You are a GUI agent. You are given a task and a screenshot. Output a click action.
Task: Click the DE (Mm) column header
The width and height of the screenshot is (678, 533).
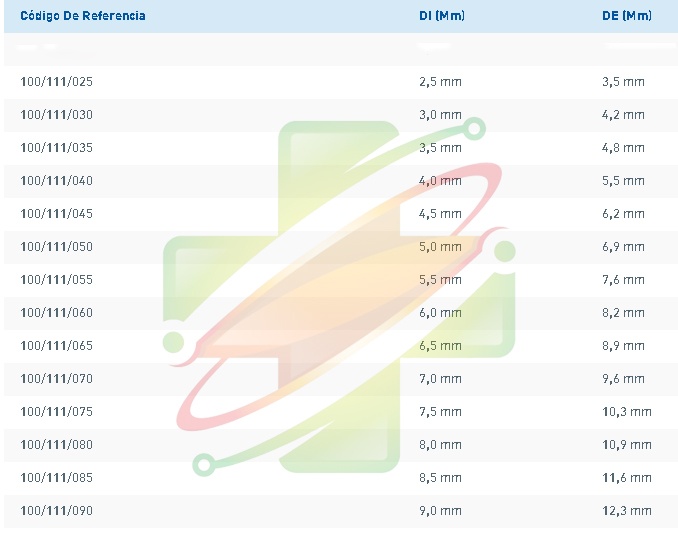pyautogui.click(x=627, y=16)
